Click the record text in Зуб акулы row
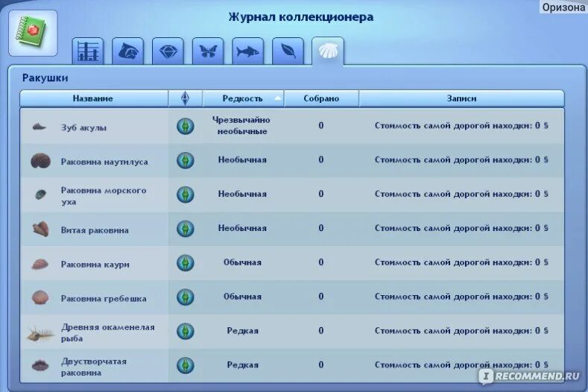This screenshot has height=392, width=588. 461,126
